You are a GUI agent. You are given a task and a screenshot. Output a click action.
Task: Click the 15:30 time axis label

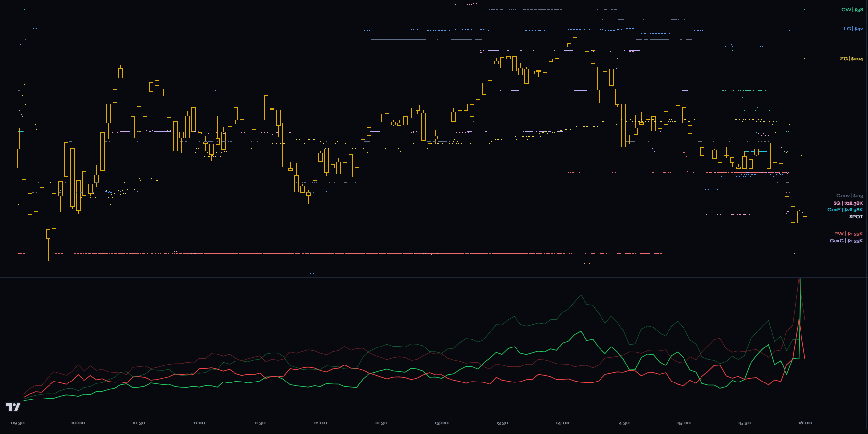pyautogui.click(x=744, y=423)
